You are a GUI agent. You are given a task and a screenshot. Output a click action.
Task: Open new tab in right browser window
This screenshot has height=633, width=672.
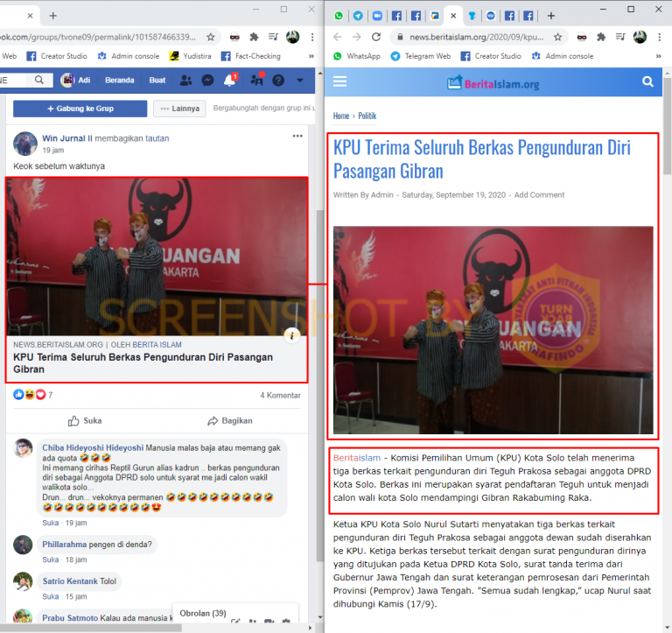[x=551, y=16]
